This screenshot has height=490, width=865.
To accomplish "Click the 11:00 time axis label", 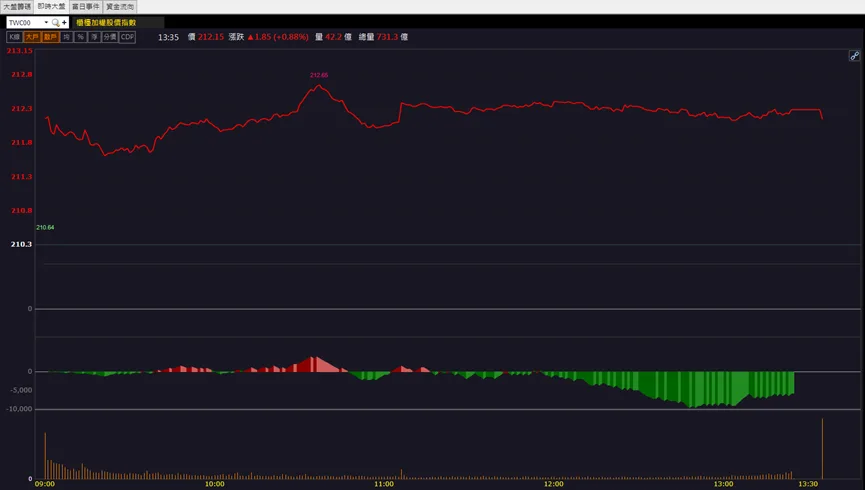I will click(384, 484).
